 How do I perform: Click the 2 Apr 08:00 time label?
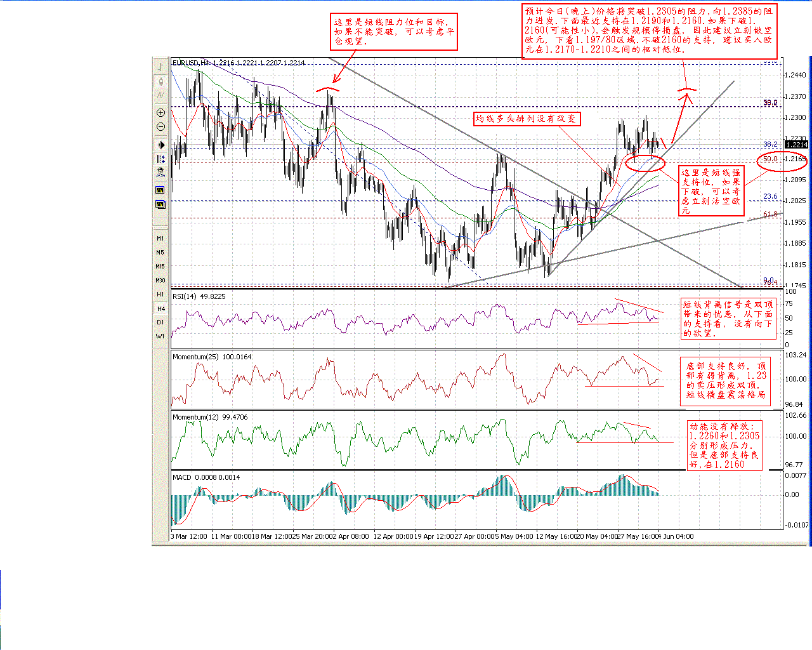350,536
